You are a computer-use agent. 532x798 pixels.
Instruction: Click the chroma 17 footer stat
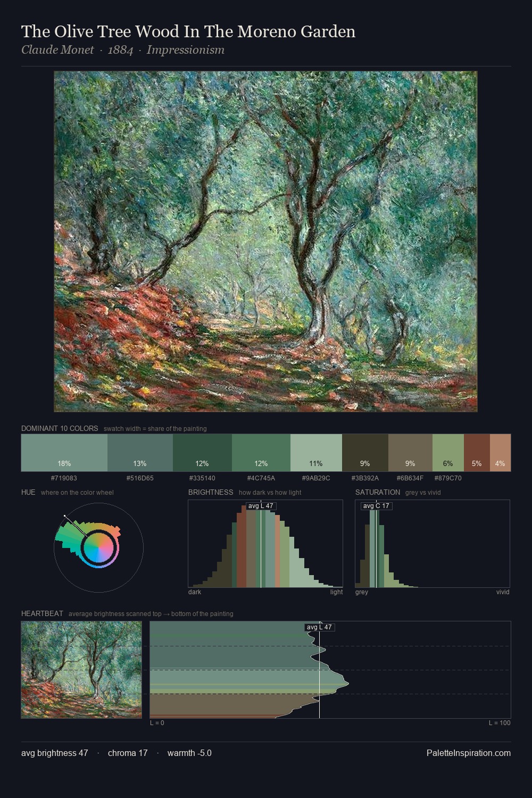(x=128, y=753)
